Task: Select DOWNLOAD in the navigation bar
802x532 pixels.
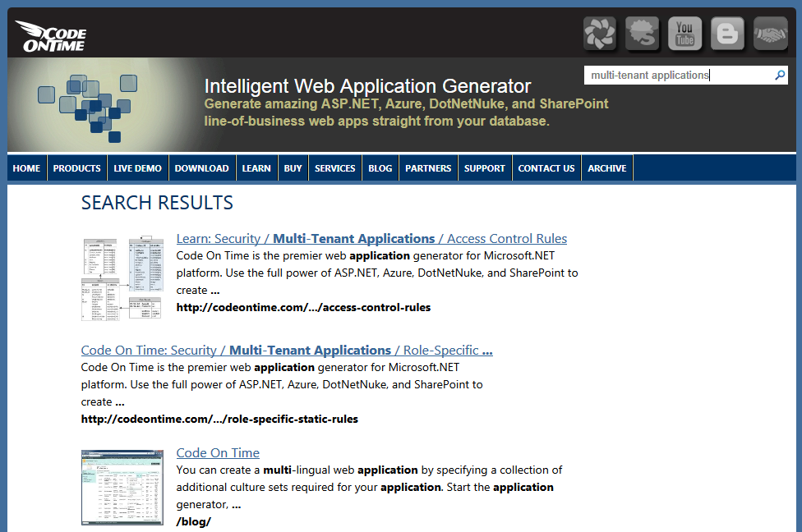Action: pos(201,168)
